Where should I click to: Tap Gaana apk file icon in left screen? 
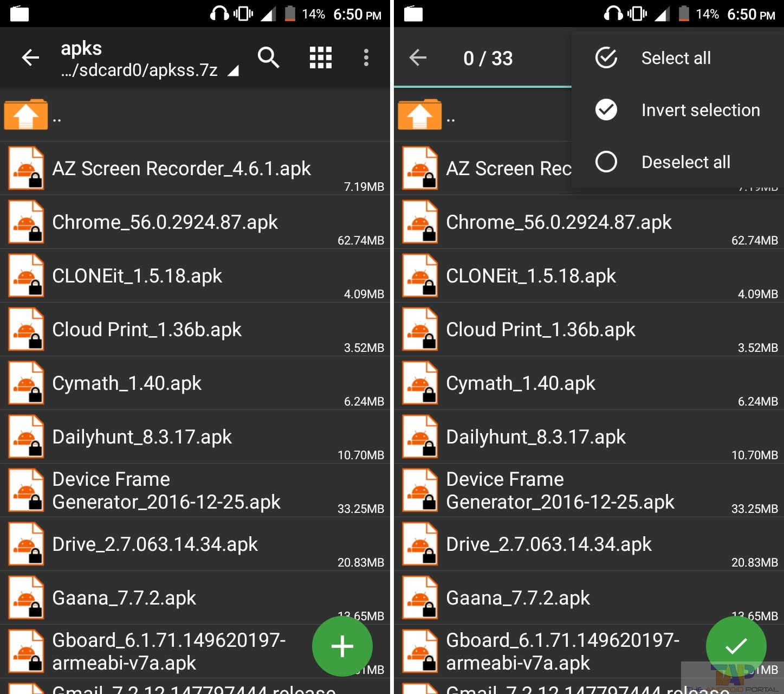26,597
